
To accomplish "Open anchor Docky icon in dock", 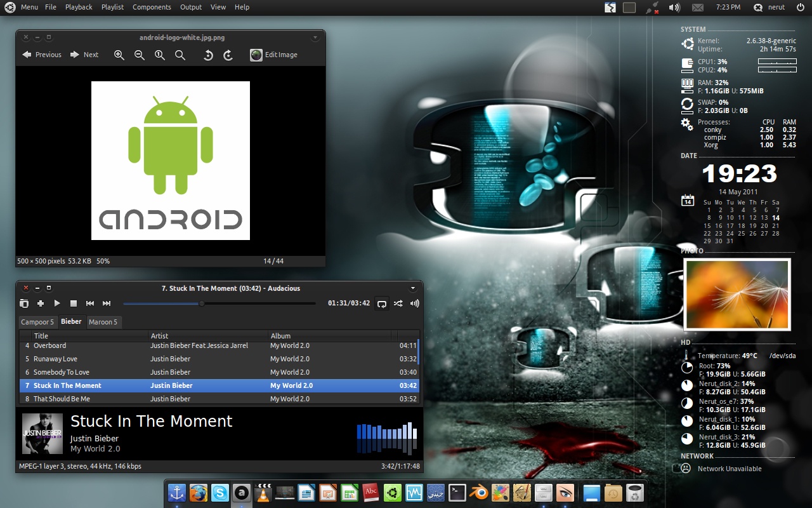I will click(176, 492).
